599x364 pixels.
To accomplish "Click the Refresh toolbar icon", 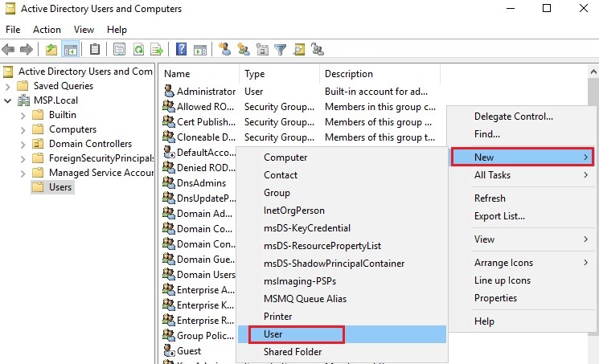I will click(138, 49).
